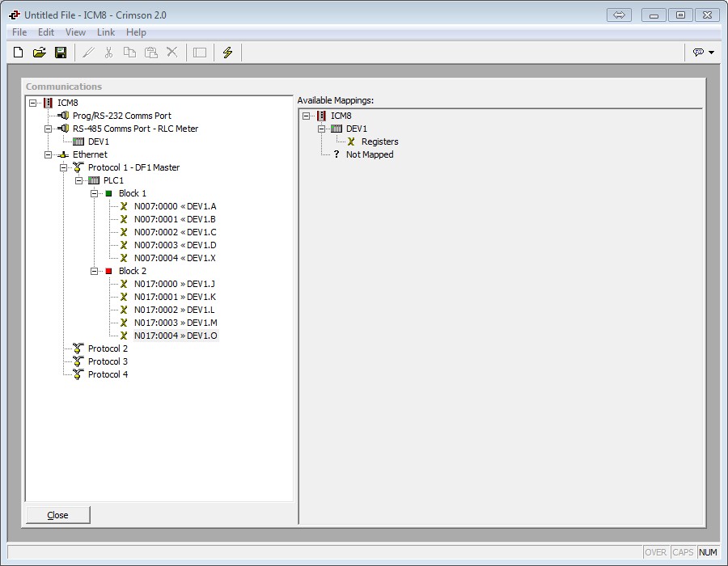This screenshot has height=566, width=728.
Task: Collapse the Block 1 node
Action: 94,193
